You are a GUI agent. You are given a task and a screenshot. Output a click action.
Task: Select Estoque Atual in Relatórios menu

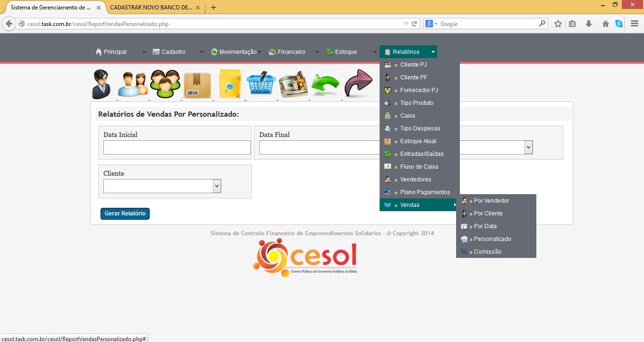click(418, 141)
